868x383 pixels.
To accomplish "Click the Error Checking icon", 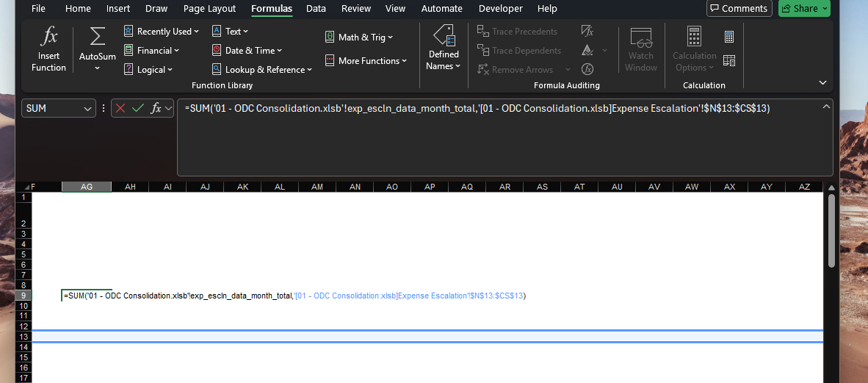I will tap(587, 51).
